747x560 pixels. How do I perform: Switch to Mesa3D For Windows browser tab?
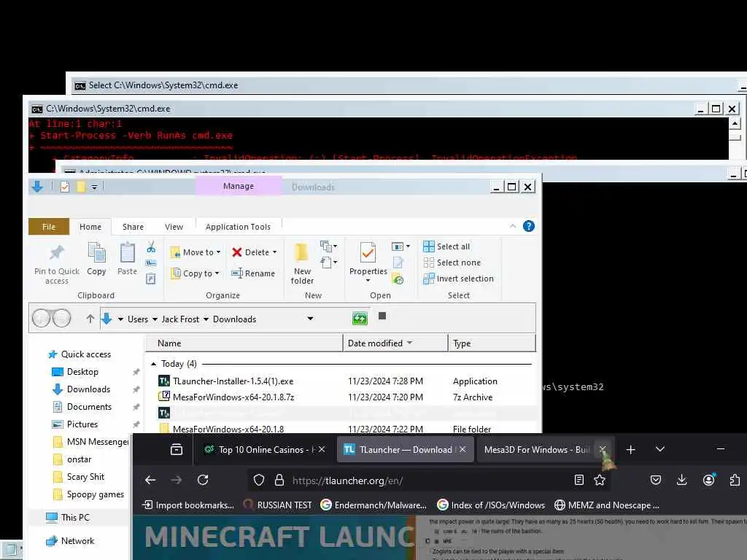pyautogui.click(x=537, y=449)
